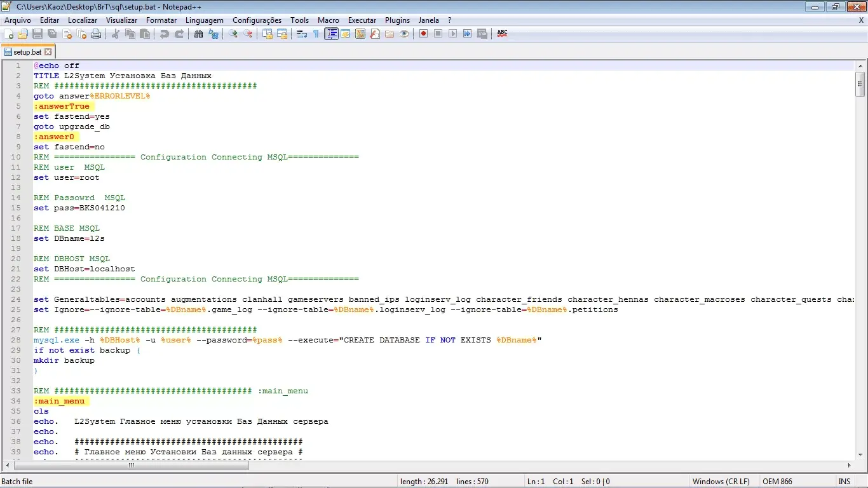
Task: Open the Configurações menu
Action: (257, 20)
